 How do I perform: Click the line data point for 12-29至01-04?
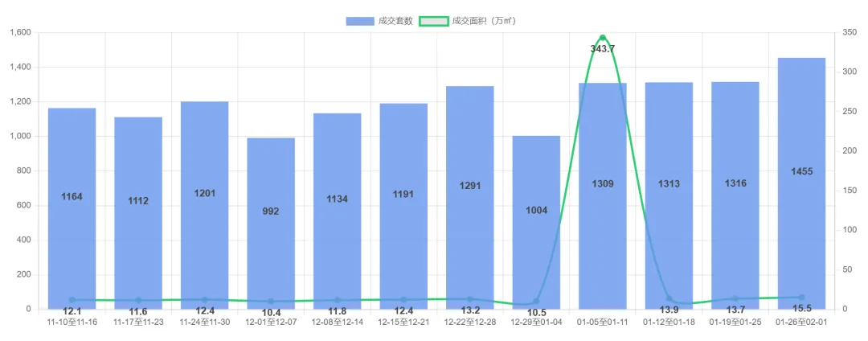(x=536, y=301)
